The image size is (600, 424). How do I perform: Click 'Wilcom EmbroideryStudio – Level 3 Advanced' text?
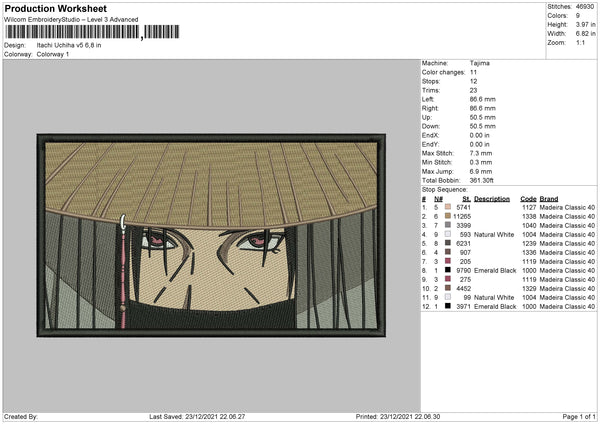click(x=71, y=19)
